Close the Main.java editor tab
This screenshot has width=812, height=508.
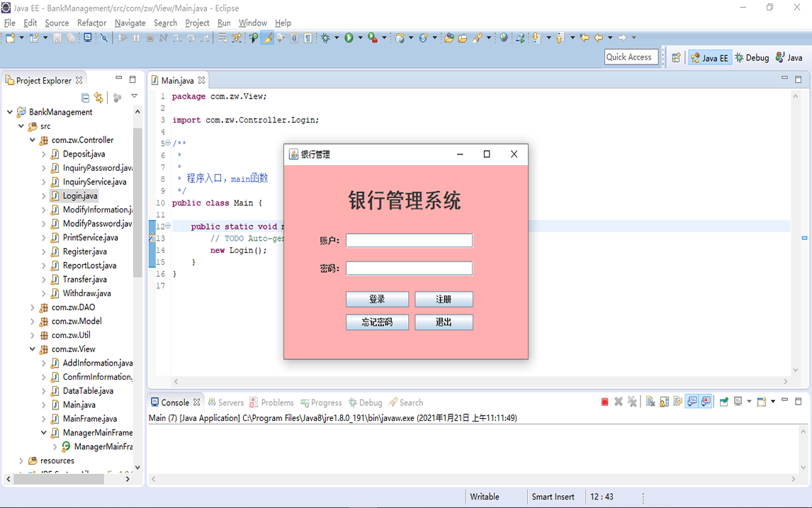click(x=201, y=80)
